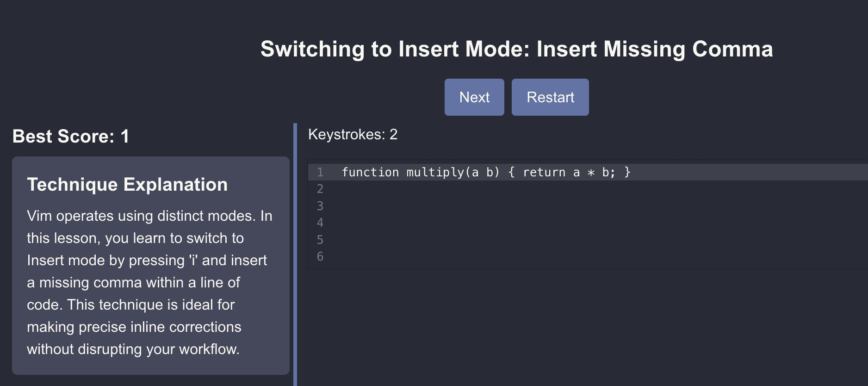Click the explanation paragraph text
The image size is (868, 386).
149,282
